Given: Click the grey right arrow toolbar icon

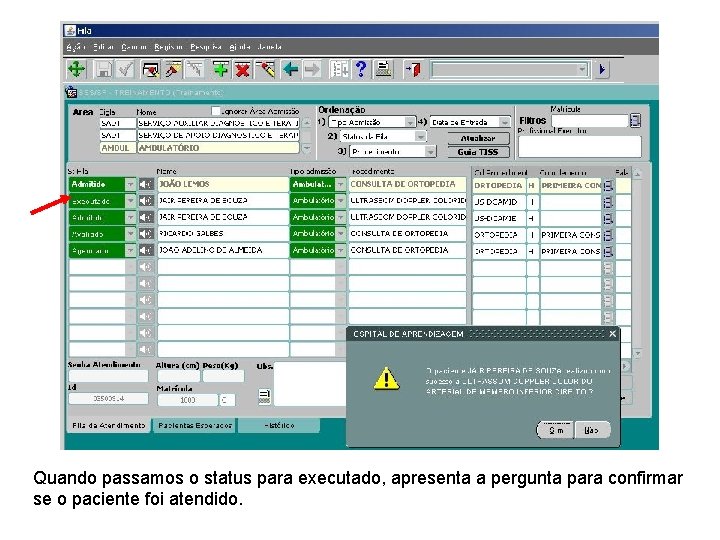Looking at the screenshot, I should pyautogui.click(x=312, y=70).
